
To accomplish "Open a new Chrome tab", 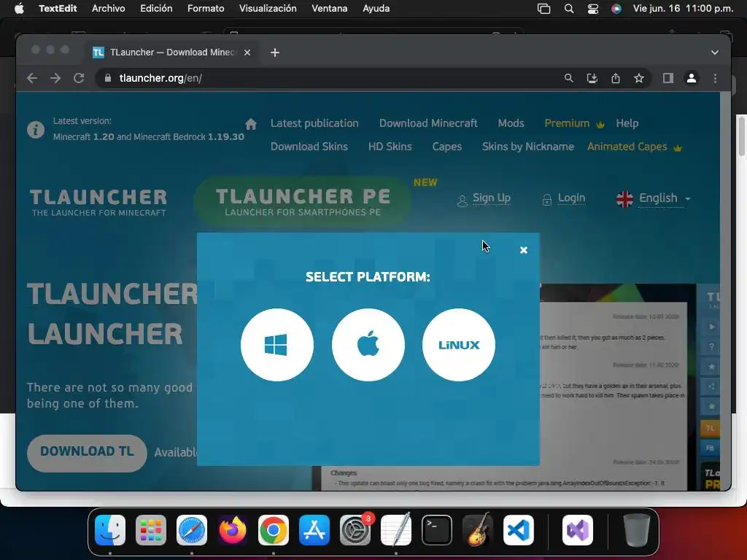I will 275,52.
